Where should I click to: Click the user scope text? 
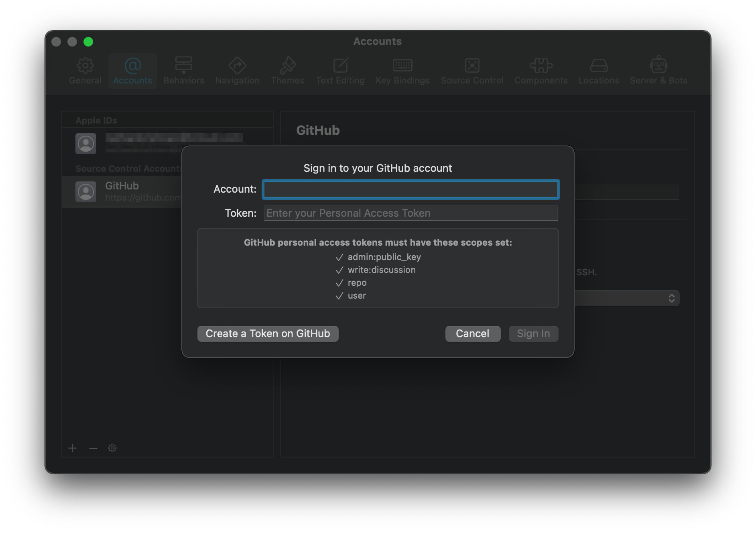(x=357, y=295)
